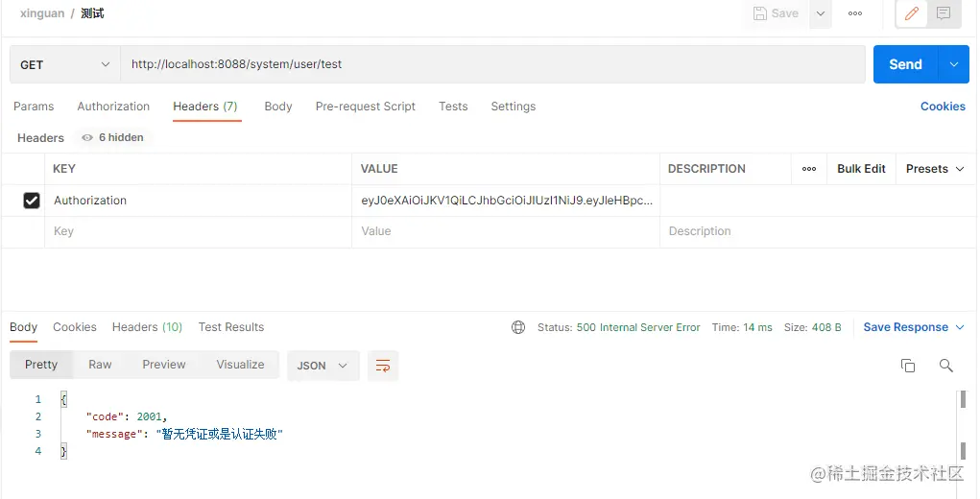
Task: Open the Save options dropdown arrow
Action: coord(821,13)
